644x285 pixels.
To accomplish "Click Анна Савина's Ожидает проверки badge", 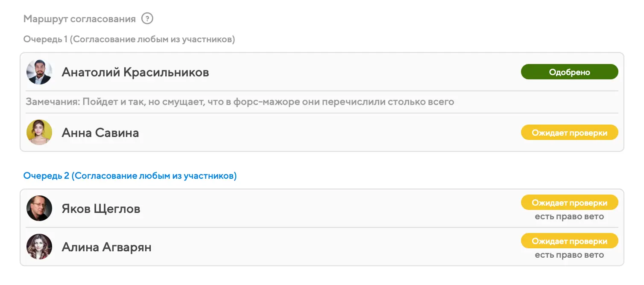I will (x=569, y=133).
